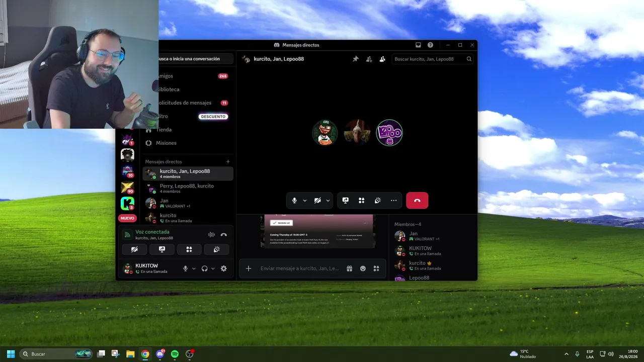
Task: Mute microphone in the call controls
Action: pyautogui.click(x=294, y=200)
